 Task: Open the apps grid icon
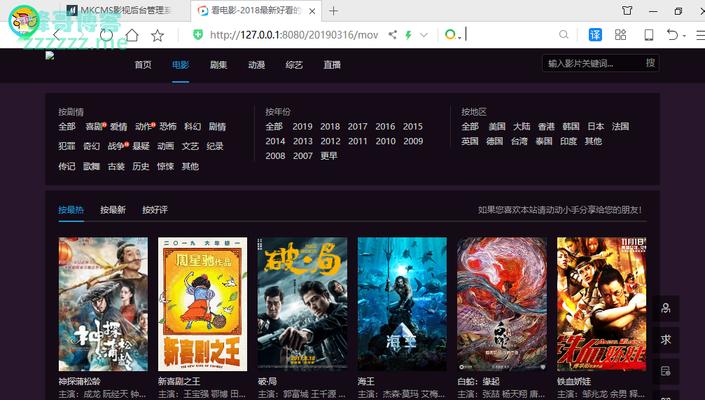click(620, 35)
